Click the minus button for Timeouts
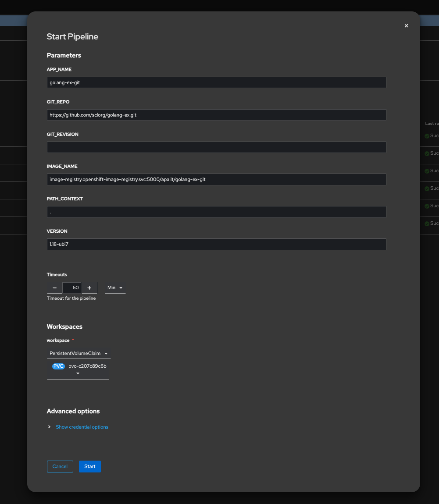Image resolution: width=439 pixels, height=504 pixels. [54, 288]
